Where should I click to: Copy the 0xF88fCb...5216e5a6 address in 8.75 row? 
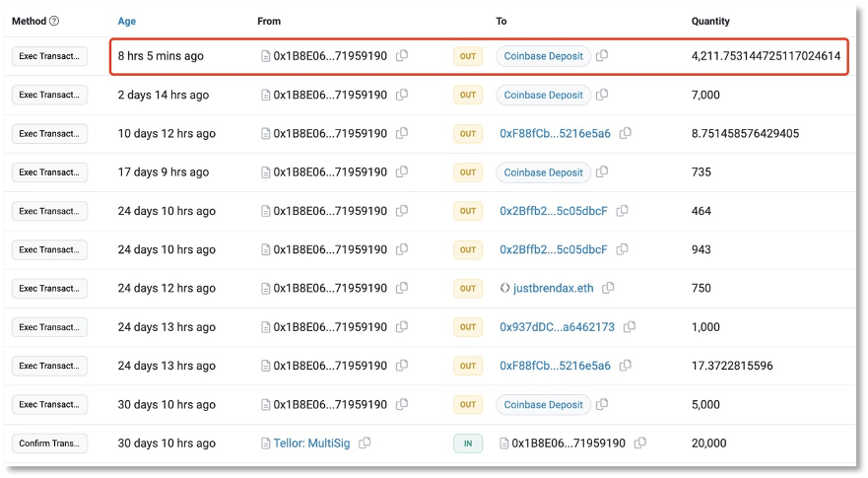[625, 133]
